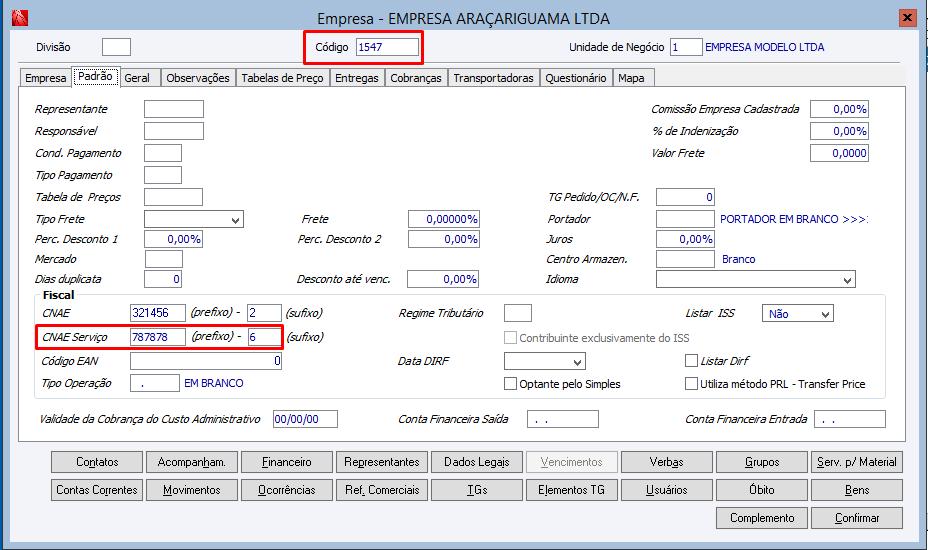This screenshot has height=550, width=928.
Task: Close the Empresa window
Action: click(x=907, y=18)
